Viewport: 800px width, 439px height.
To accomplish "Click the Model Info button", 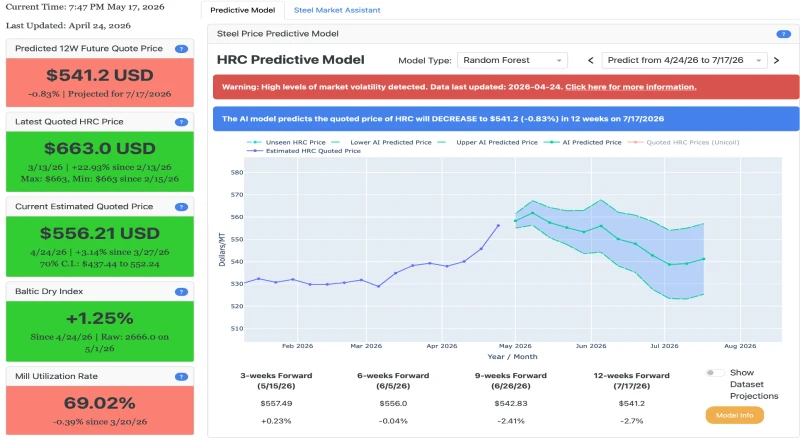I will pos(735,416).
